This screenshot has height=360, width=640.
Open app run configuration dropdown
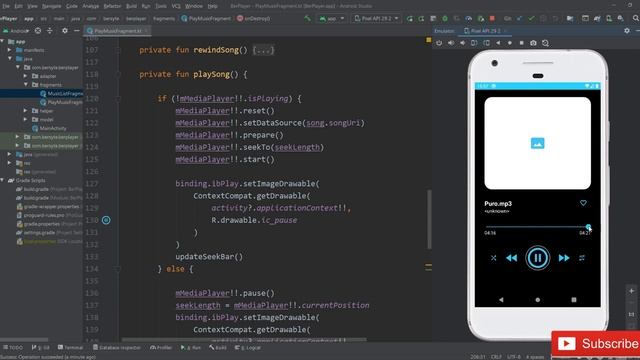click(x=331, y=18)
